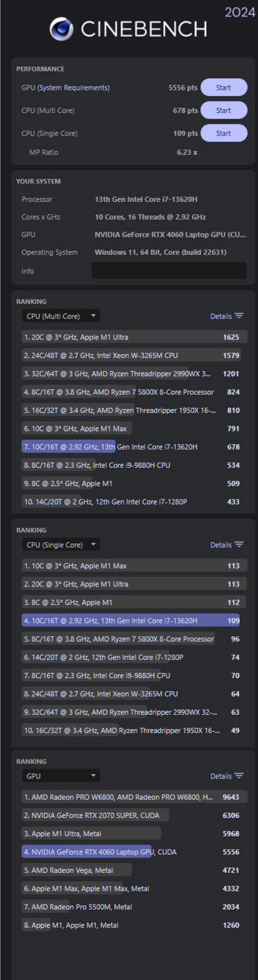The height and width of the screenshot is (980, 258).
Task: Start the CPU Single Core test
Action: click(x=224, y=134)
